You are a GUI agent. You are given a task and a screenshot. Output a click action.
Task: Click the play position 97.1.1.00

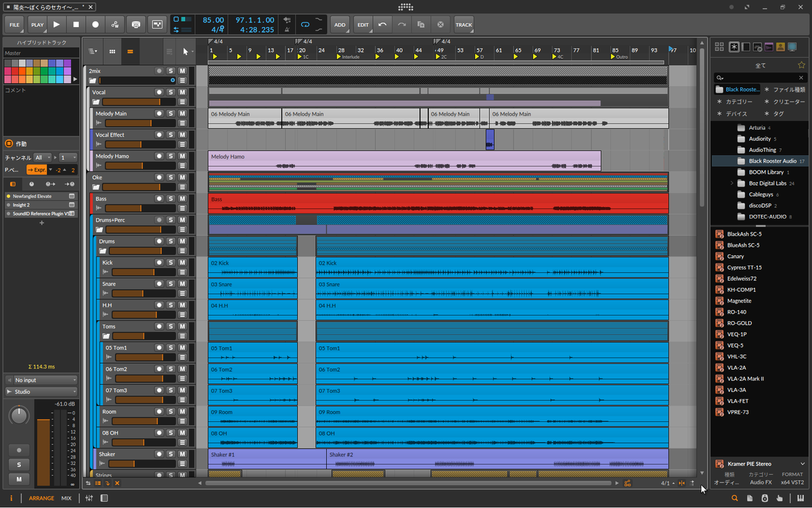point(255,20)
